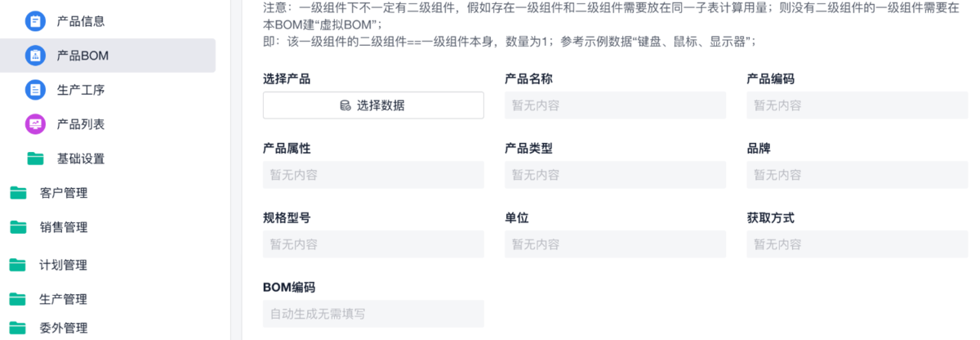The height and width of the screenshot is (340, 980).
Task: Click the 产品信息 clipboard icon
Action: pos(35,21)
